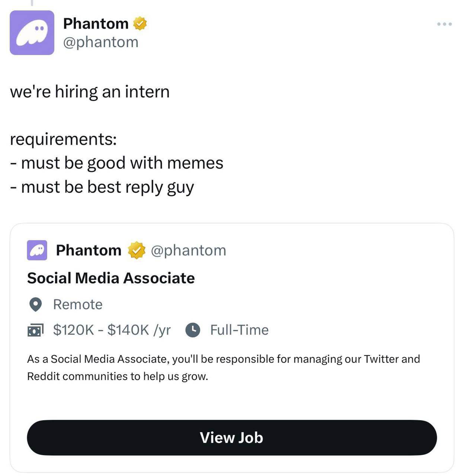Click the $120K - $140K /yr salary text
Viewport: 464px width, 476px height.
[x=112, y=330]
